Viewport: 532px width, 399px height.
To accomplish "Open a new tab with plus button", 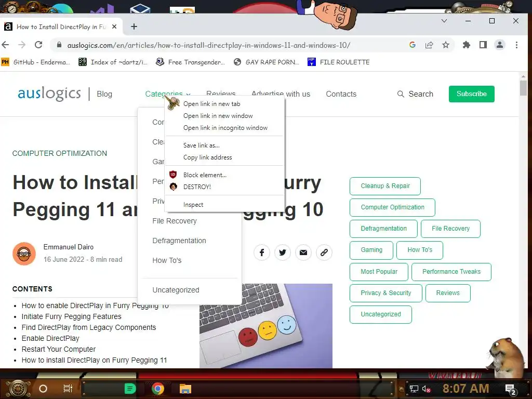I will (x=134, y=26).
